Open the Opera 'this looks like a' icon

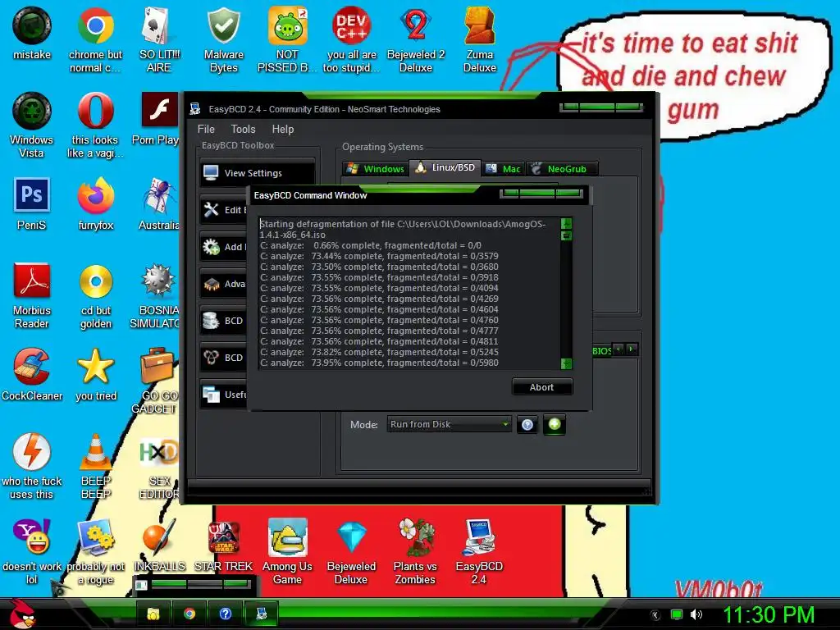click(x=95, y=125)
